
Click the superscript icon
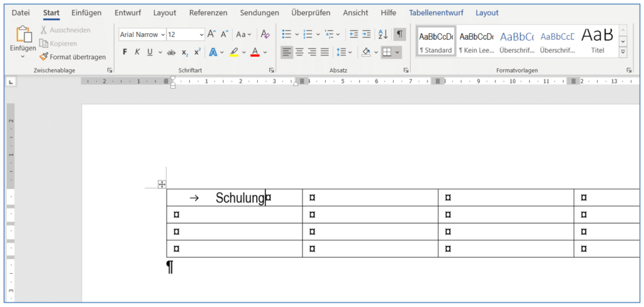[x=197, y=52]
